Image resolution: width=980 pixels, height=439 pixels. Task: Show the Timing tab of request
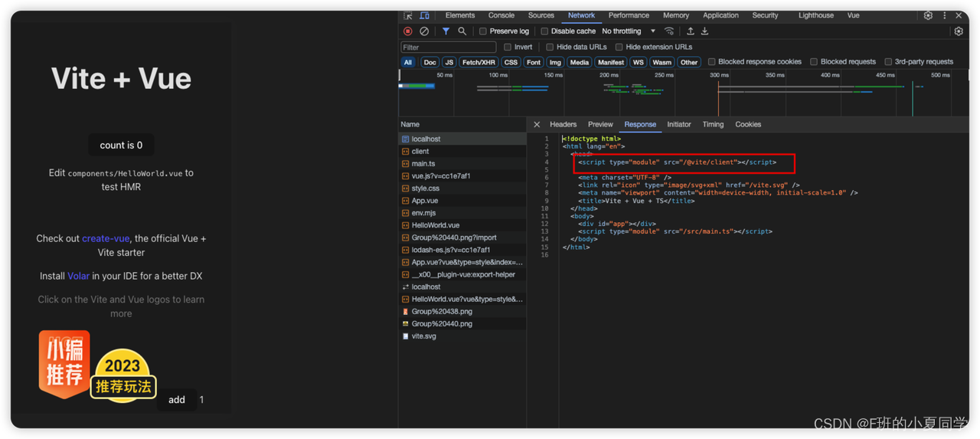click(x=713, y=124)
